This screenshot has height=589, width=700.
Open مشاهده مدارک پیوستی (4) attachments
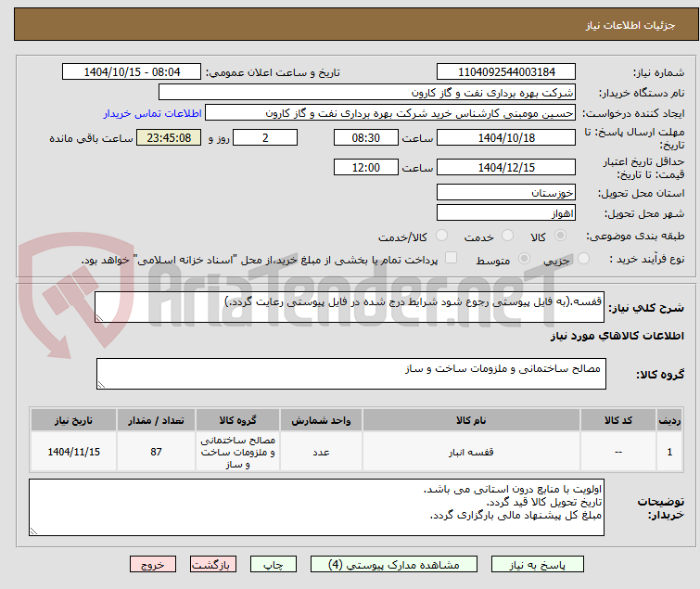tap(394, 565)
